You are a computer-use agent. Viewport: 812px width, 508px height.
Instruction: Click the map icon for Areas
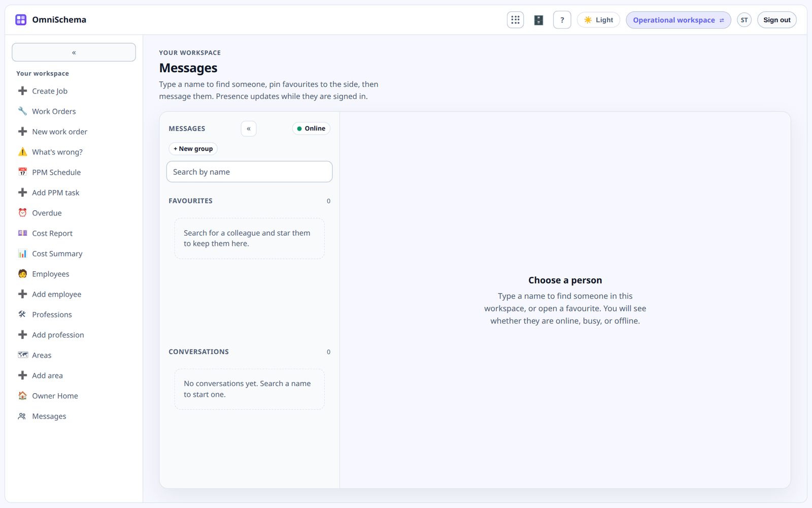click(22, 355)
